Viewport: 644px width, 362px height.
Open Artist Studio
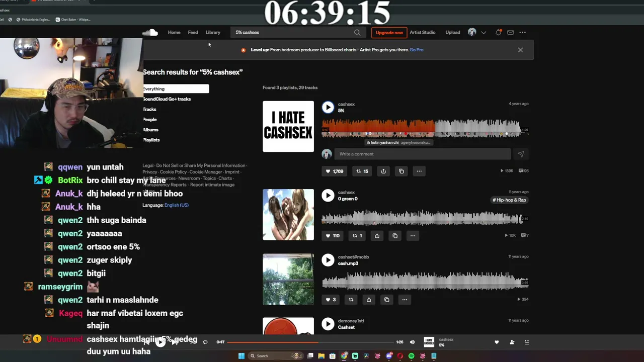[423, 32]
